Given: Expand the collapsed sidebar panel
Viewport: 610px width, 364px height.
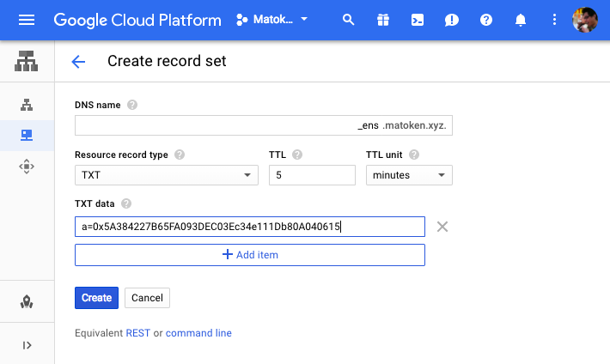Looking at the screenshot, I should click(27, 345).
